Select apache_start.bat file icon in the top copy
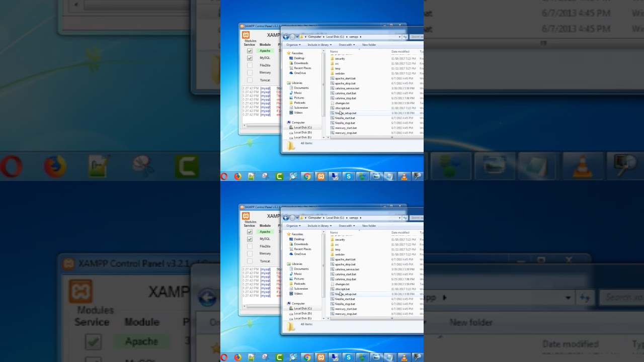 click(x=333, y=78)
